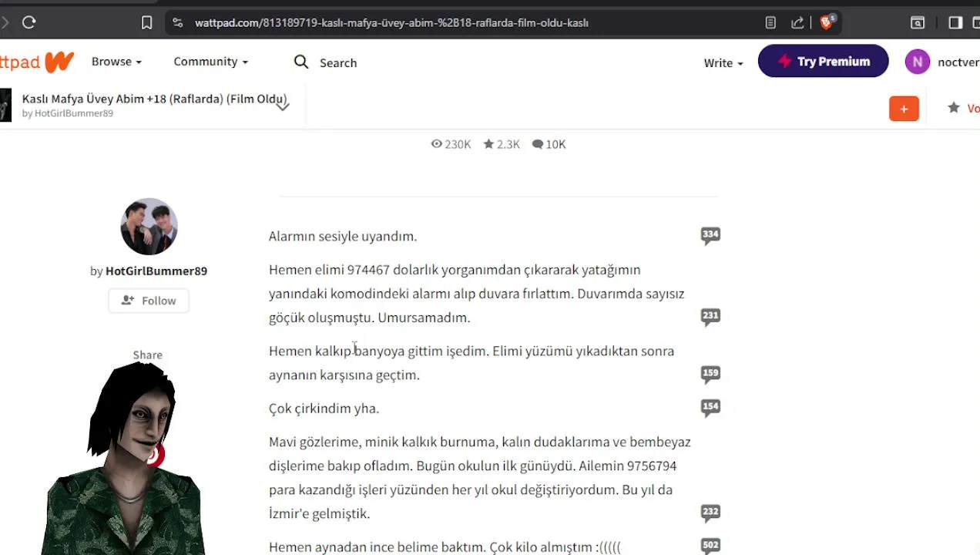Open comments bubble showing 334
Viewport: 980px width, 555px height.
[710, 236]
